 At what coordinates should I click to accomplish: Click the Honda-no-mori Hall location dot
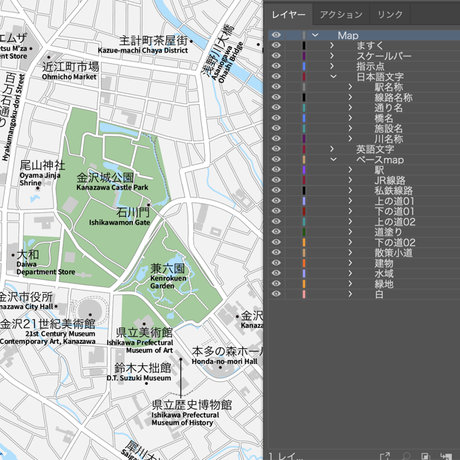220,367
